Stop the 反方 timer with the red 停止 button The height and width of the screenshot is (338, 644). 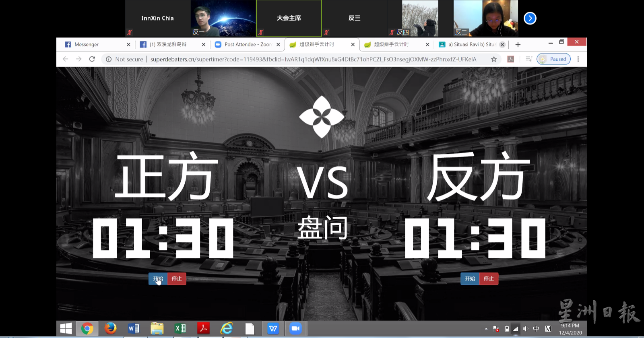[489, 278]
